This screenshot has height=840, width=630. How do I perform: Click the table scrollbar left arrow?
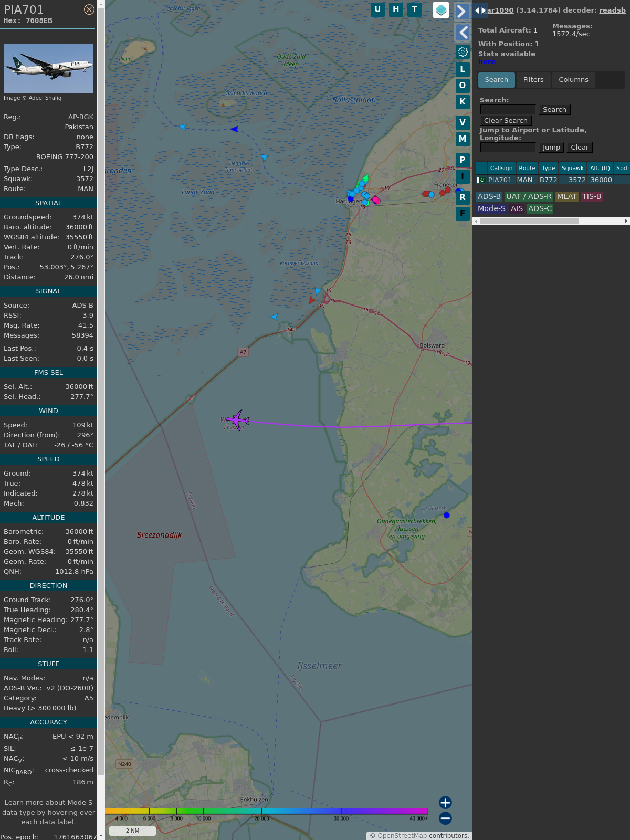476,222
